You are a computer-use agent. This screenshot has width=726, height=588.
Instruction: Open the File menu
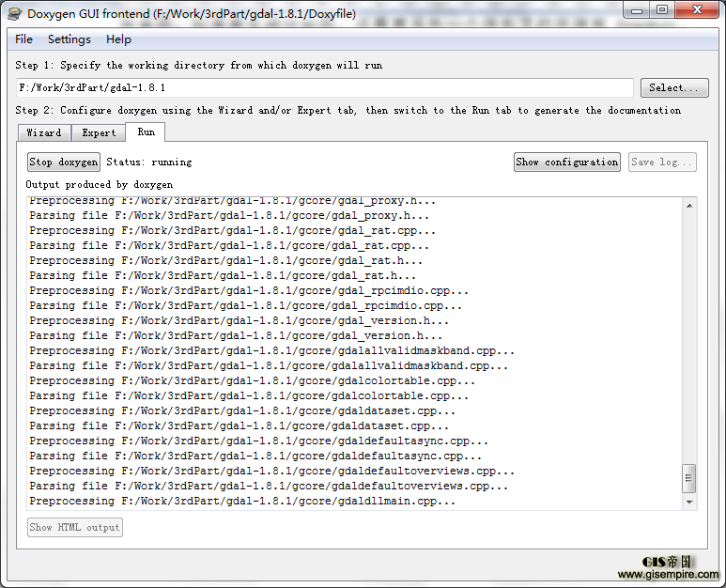(x=23, y=39)
